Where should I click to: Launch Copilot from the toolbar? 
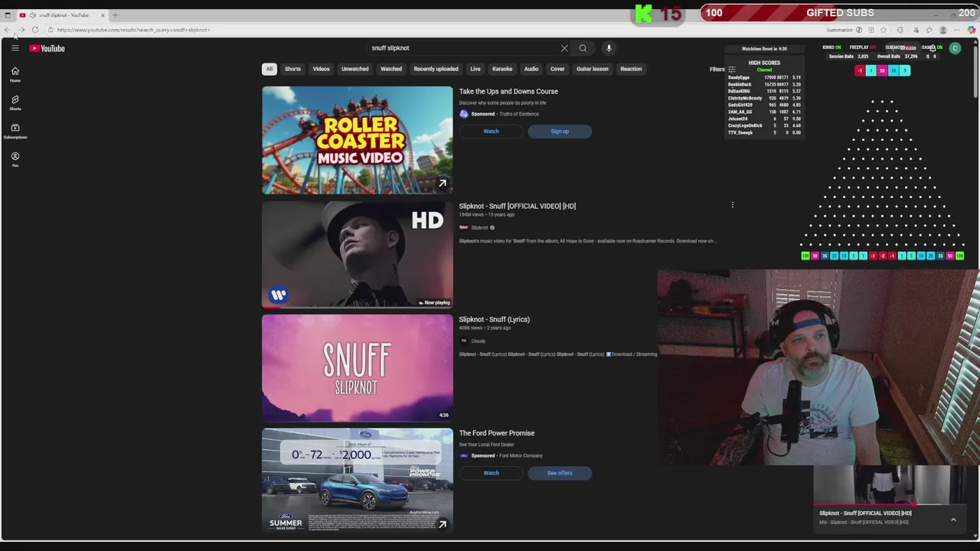(972, 30)
